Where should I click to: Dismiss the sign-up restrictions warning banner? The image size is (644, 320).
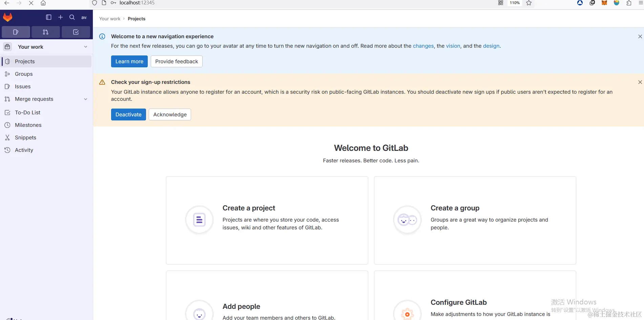[x=640, y=82]
